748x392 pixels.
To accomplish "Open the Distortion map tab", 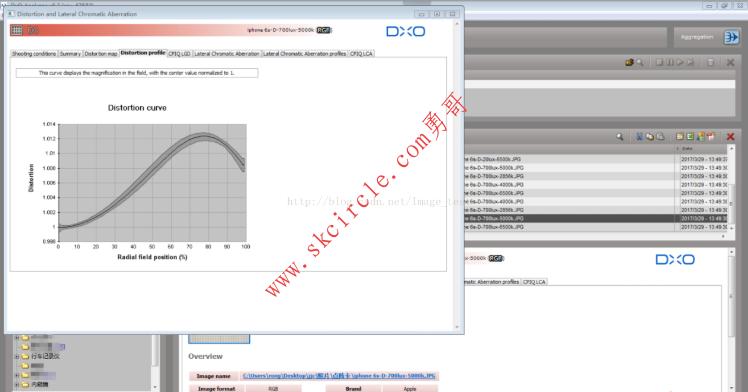I will tap(101, 54).
